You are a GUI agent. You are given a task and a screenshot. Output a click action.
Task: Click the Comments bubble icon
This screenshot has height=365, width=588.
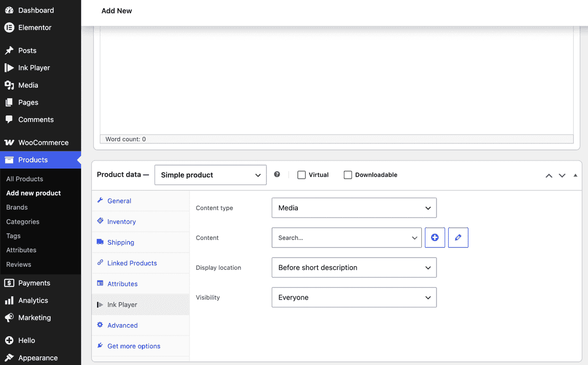point(9,119)
